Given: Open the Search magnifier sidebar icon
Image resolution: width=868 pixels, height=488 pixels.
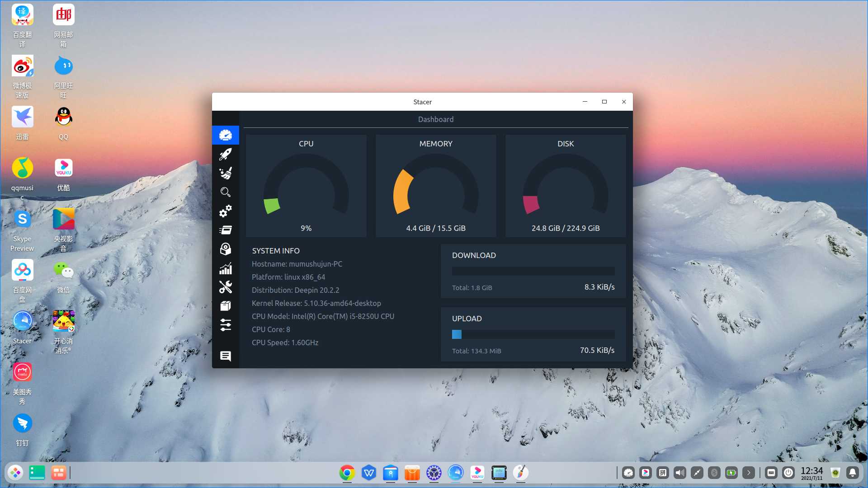Looking at the screenshot, I should (x=225, y=192).
